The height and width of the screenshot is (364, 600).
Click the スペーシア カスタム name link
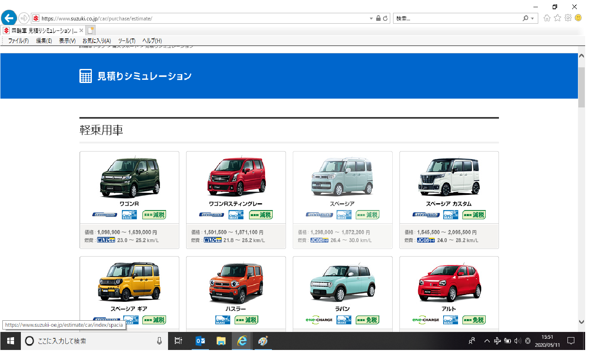[449, 204]
